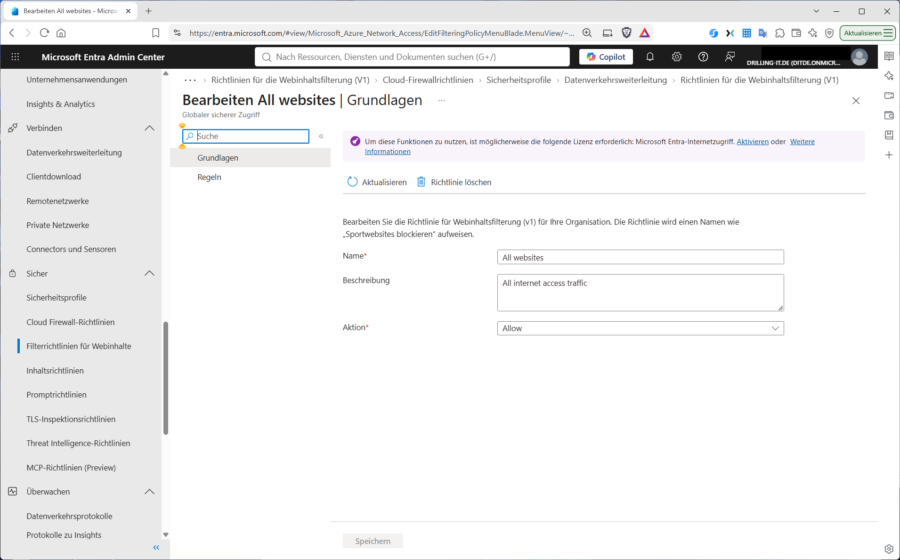900x560 pixels.
Task: Open Promptrichtlinien navigation item
Action: click(56, 395)
